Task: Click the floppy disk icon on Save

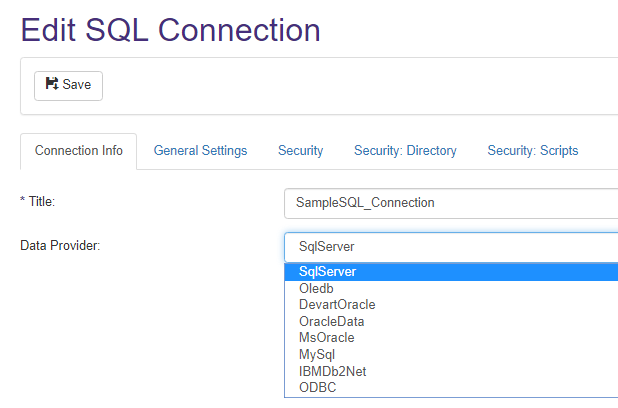Action: (x=52, y=85)
